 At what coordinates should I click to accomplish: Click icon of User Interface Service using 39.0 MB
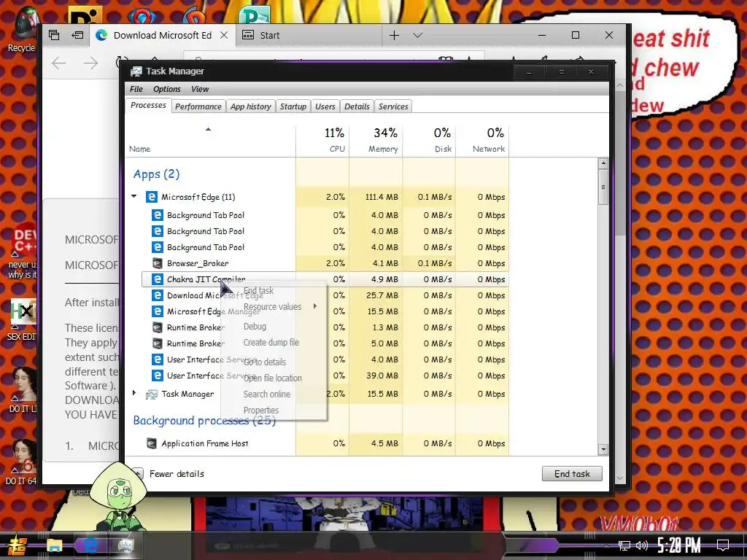158,376
